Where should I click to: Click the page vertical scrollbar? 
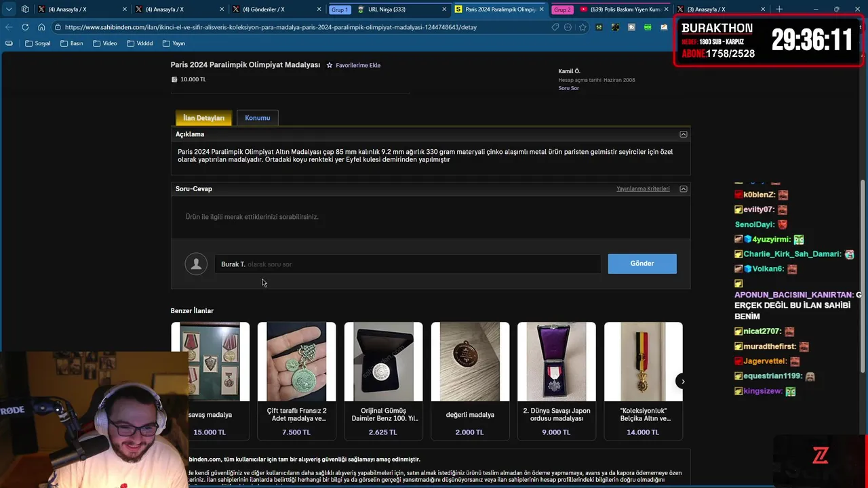click(x=863, y=275)
